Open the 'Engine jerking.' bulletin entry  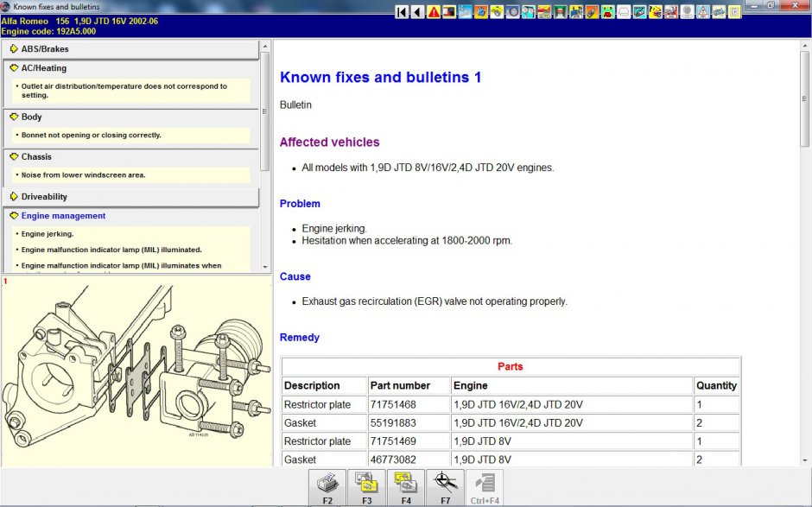pos(48,234)
